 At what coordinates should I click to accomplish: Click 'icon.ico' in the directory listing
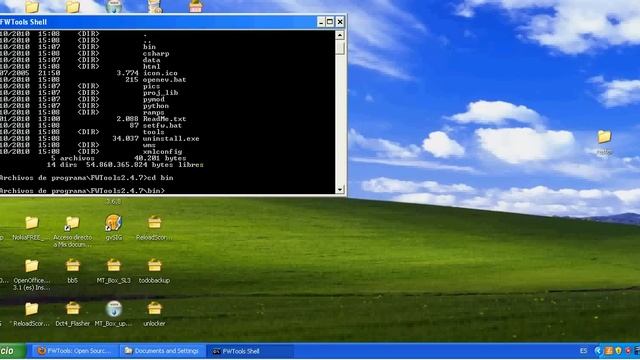coord(160,73)
